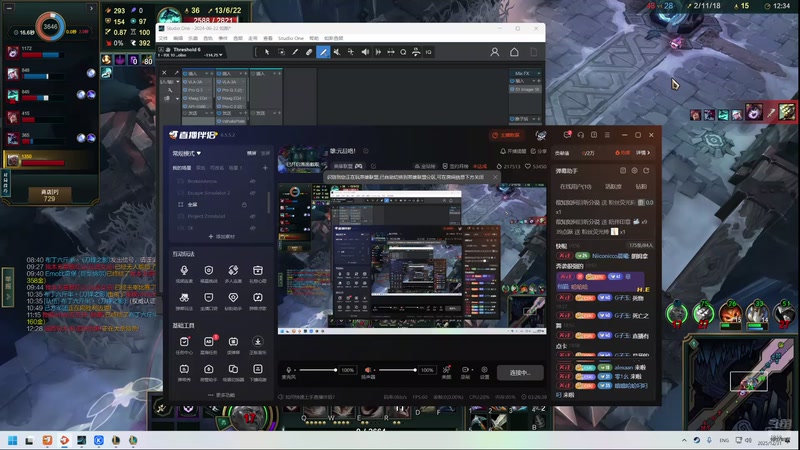The width and height of the screenshot is (800, 450).
Task: Open the Threshold 6 parameter dropdown
Action: (220, 55)
